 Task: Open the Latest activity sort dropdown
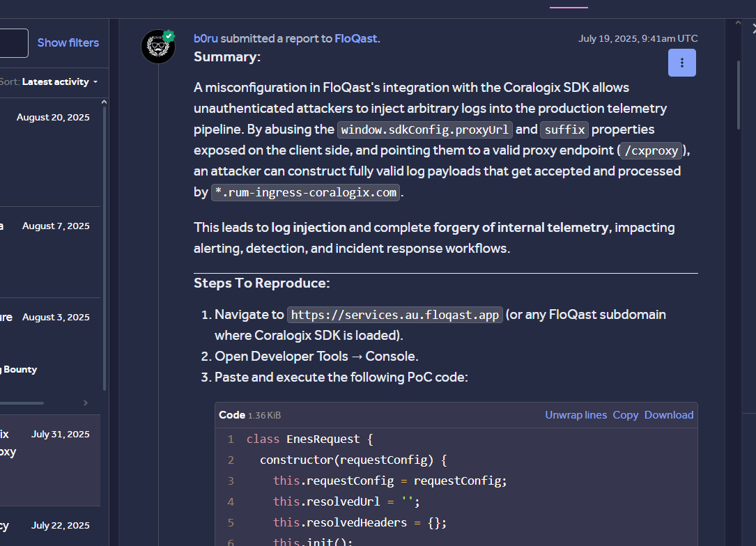pos(60,82)
